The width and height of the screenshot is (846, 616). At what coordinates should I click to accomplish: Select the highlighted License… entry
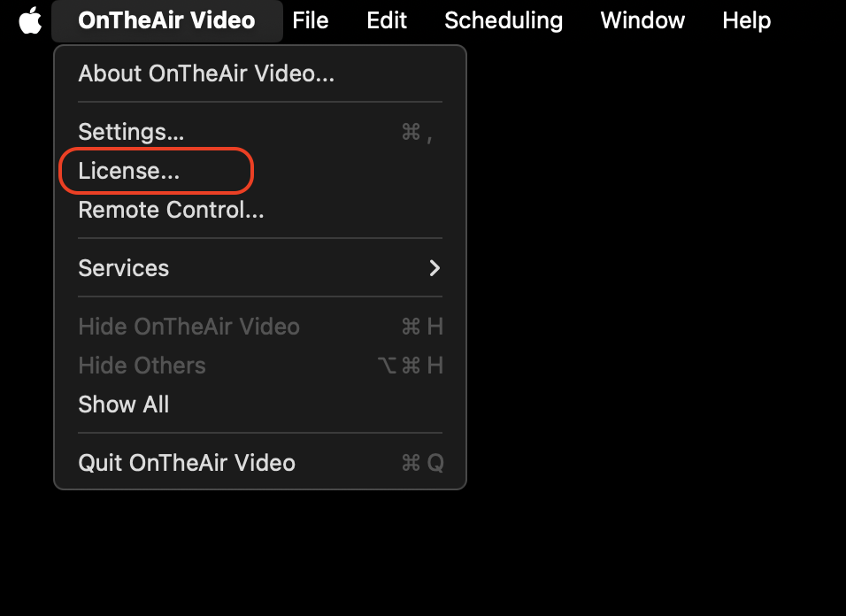coord(260,171)
